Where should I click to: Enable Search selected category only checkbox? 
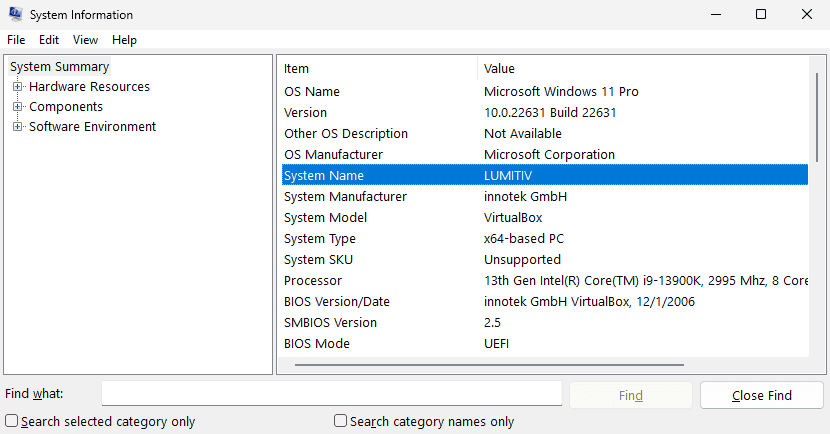[11, 421]
